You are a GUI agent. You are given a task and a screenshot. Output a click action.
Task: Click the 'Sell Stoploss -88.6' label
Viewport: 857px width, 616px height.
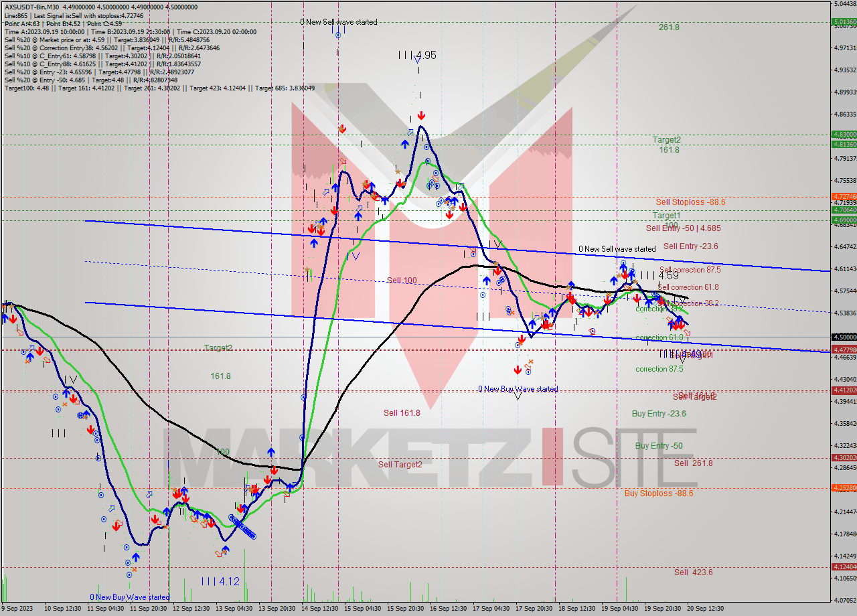[690, 202]
